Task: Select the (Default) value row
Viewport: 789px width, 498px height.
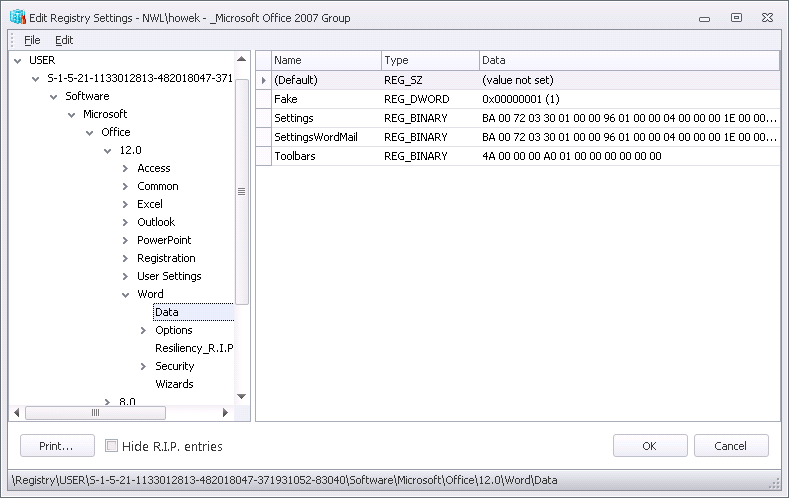Action: click(518, 80)
